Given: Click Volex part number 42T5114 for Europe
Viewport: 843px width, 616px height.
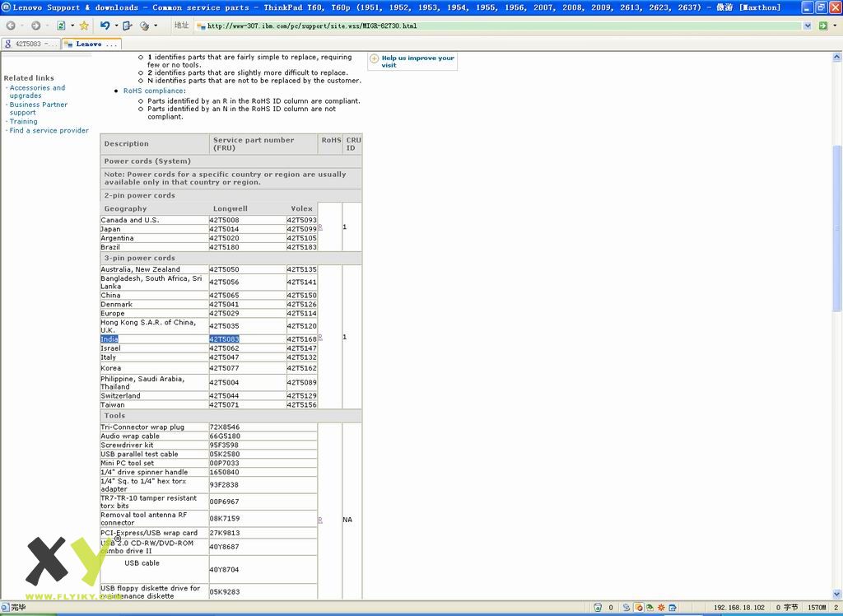Looking at the screenshot, I should coord(301,314).
